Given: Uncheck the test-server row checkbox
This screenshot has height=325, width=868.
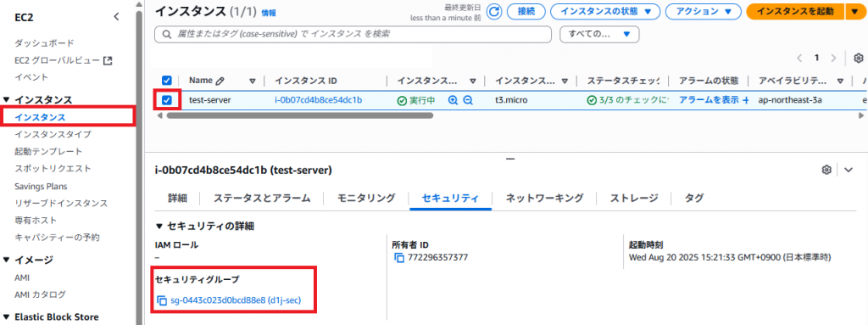Looking at the screenshot, I should pos(167,100).
